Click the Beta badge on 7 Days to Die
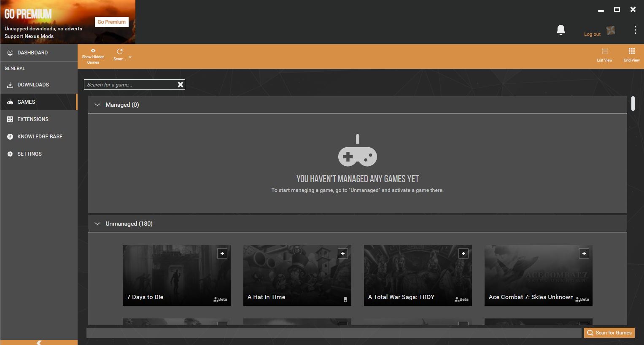Screen dimensions: 644x345 [x=220, y=299]
